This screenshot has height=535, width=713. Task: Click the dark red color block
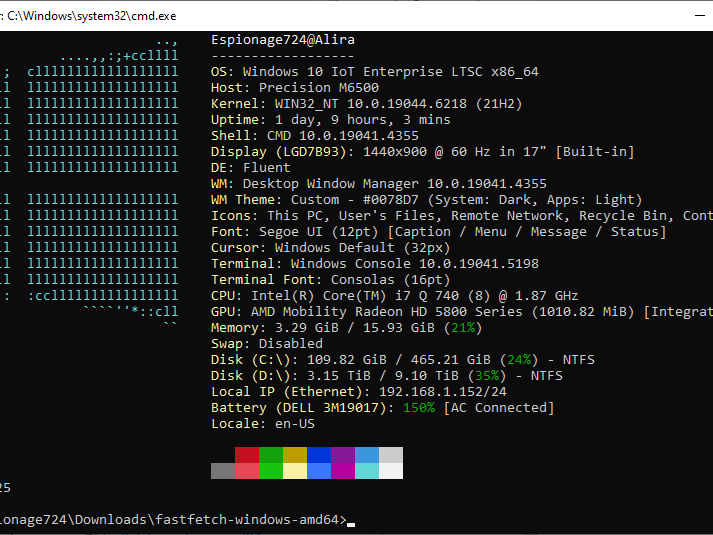pos(247,455)
